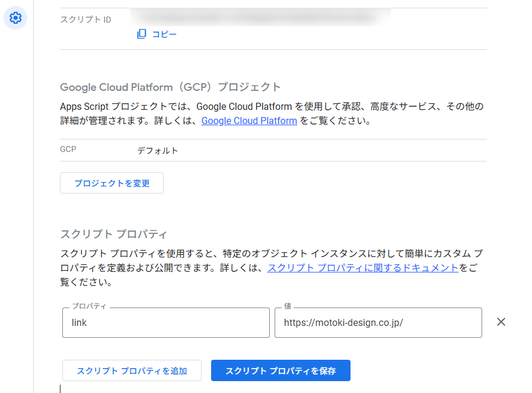Viewport: 532px width, 393px height.
Task: Click the blurred script ID value
Action: click(x=260, y=17)
